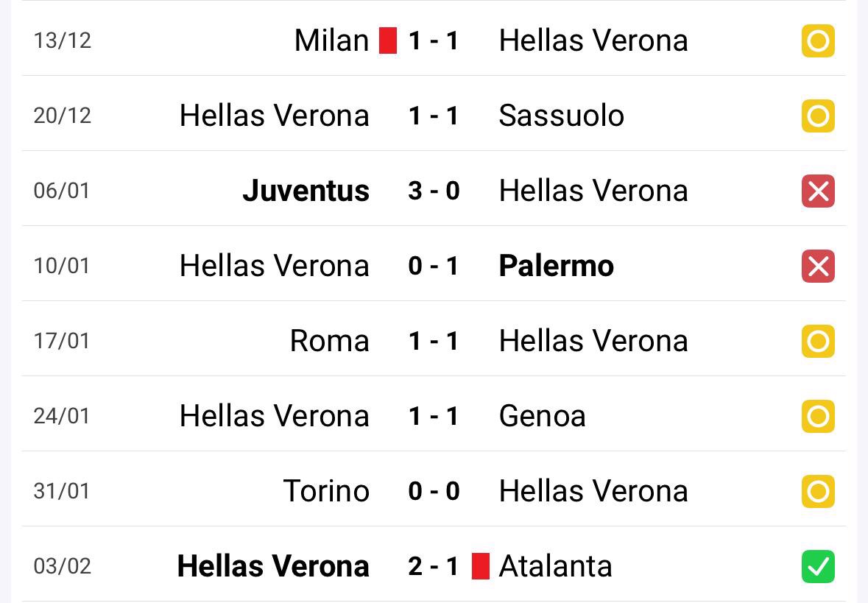Click the draw icon for Genoa match

pos(818,417)
